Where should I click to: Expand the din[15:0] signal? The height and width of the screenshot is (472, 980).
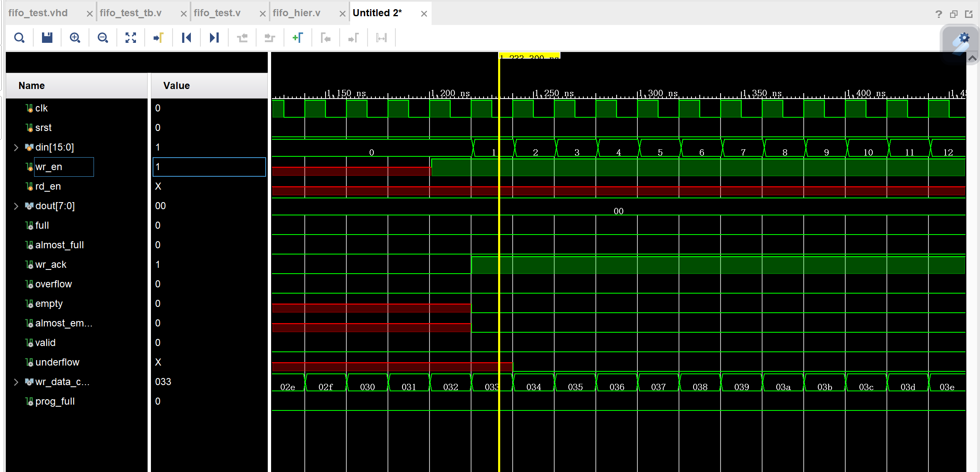coord(16,147)
